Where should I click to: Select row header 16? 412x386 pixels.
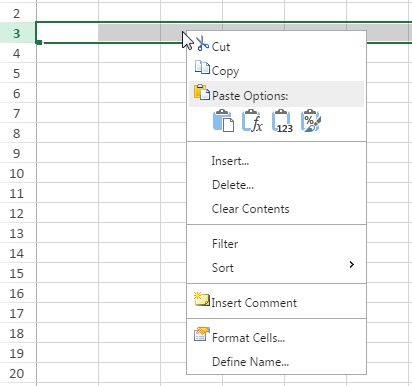17,293
